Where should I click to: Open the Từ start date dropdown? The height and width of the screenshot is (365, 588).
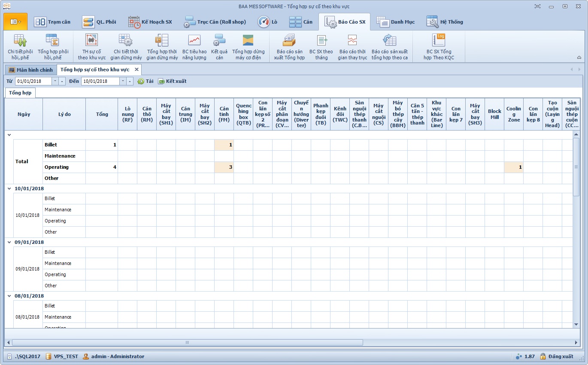click(55, 81)
